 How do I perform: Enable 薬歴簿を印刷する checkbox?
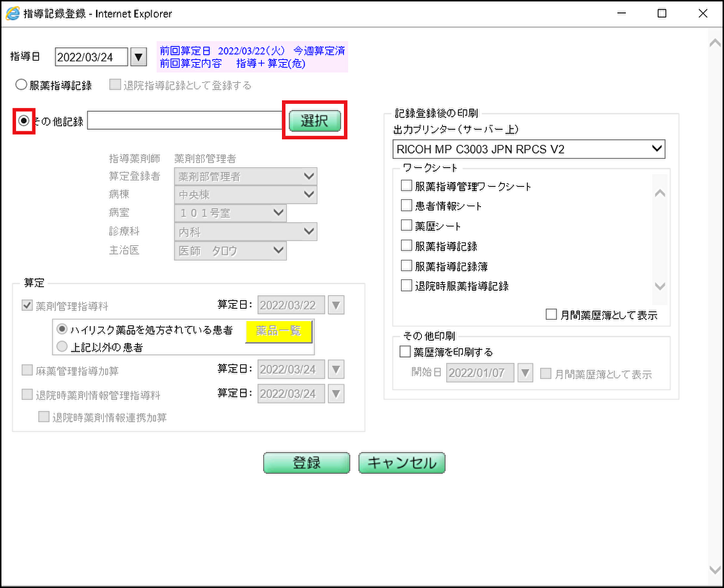(405, 352)
